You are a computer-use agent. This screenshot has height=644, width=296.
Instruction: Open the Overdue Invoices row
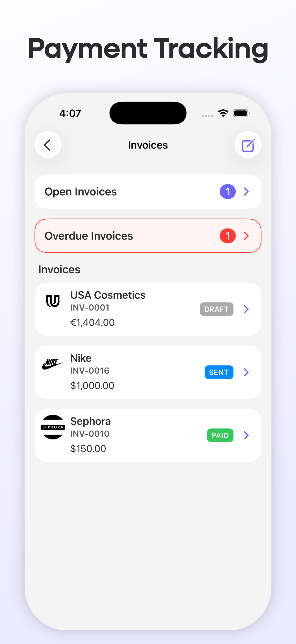point(148,236)
